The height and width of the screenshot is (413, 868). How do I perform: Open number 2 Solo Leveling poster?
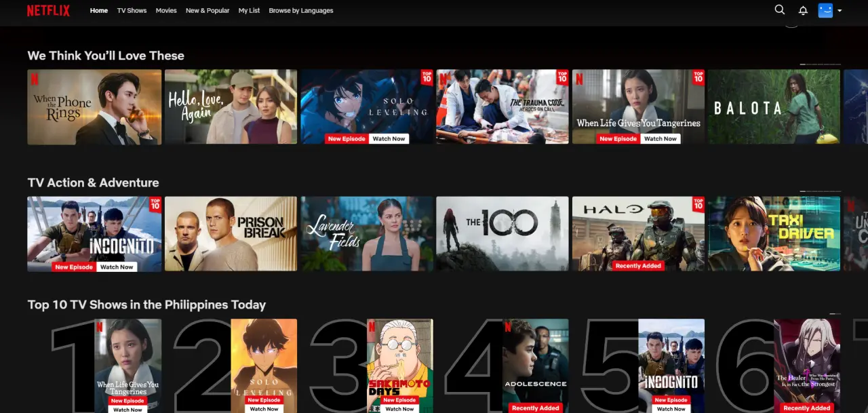coord(264,366)
